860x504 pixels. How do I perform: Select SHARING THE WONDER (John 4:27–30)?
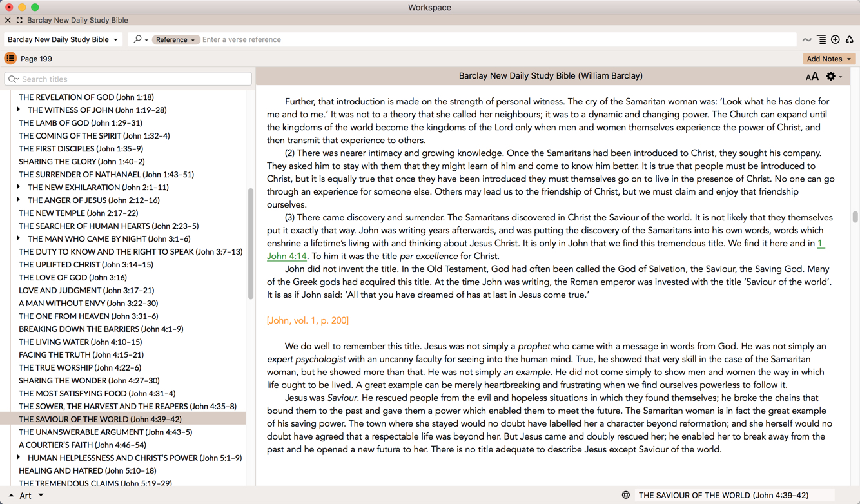(89, 381)
